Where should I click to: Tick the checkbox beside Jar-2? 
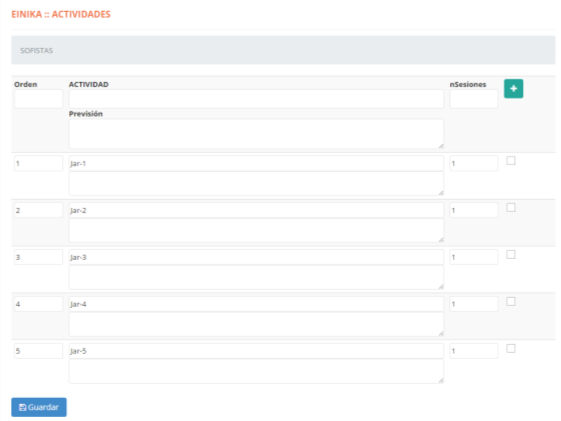pos(511,208)
